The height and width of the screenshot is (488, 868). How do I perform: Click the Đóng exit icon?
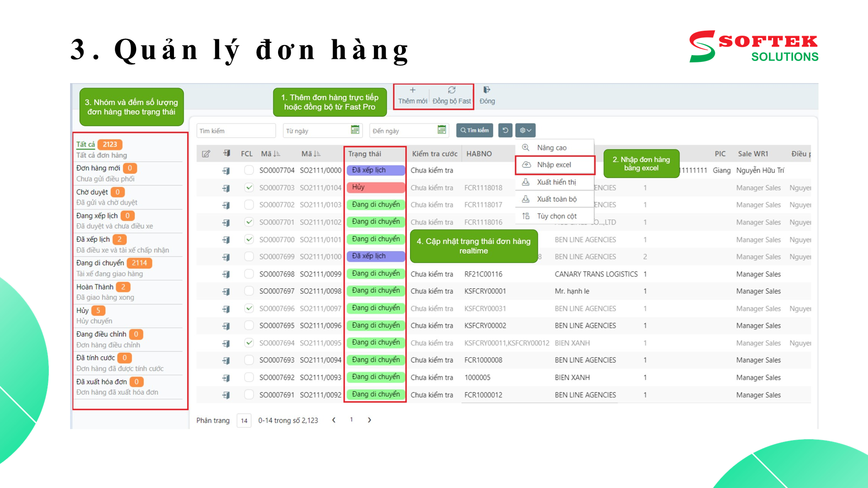(487, 89)
